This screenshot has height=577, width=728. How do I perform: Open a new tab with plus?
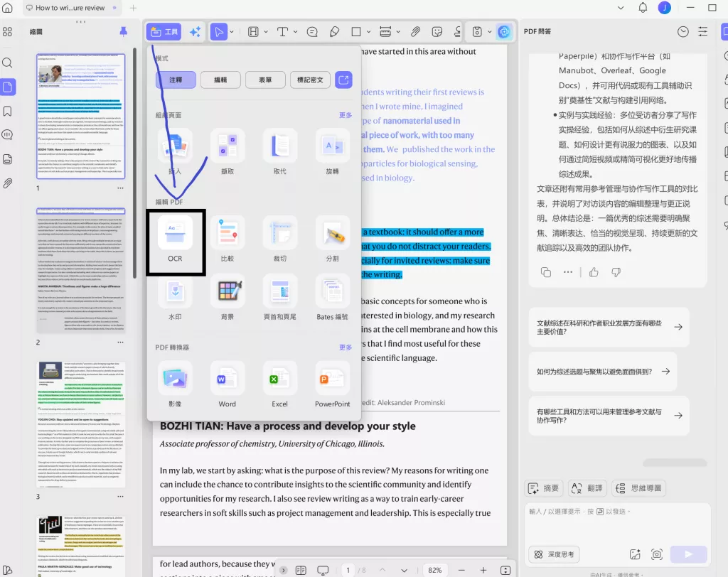point(133,8)
